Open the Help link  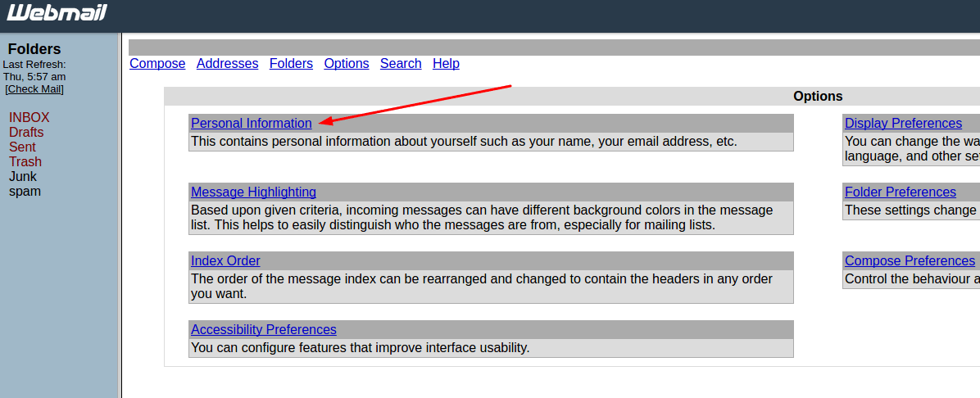tap(447, 64)
